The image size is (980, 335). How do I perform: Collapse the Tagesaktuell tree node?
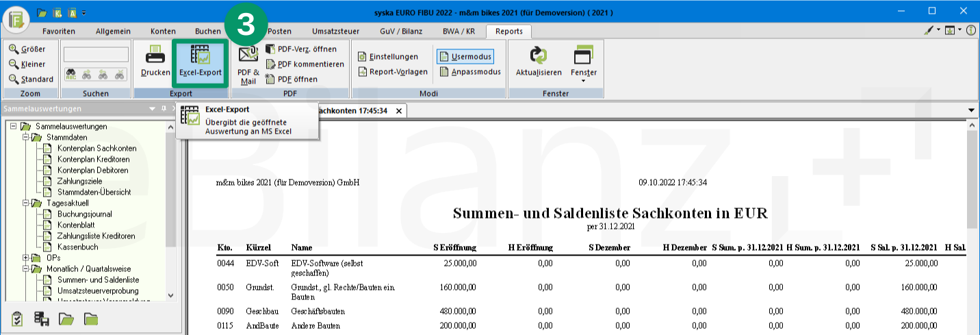[24, 203]
